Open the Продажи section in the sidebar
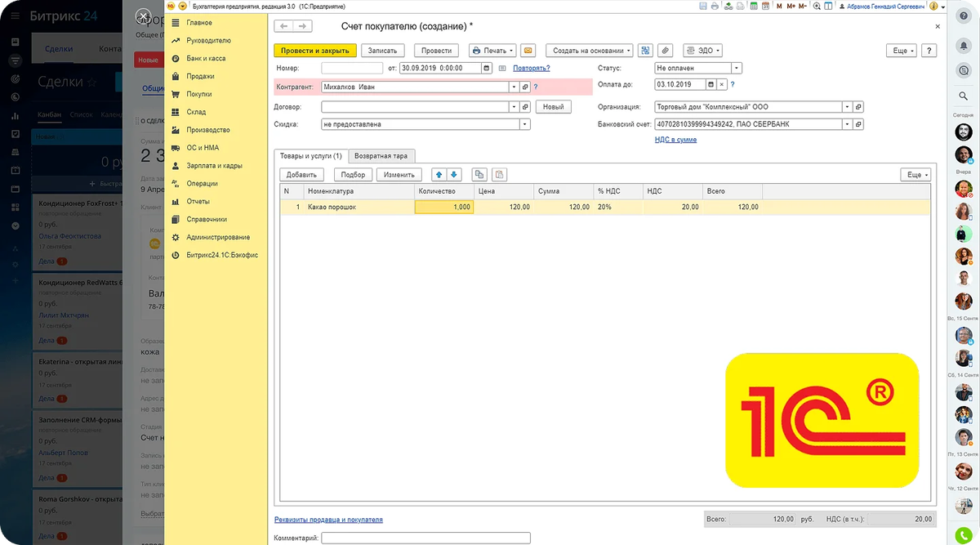Screen dimensions: 980x545 click(x=200, y=76)
